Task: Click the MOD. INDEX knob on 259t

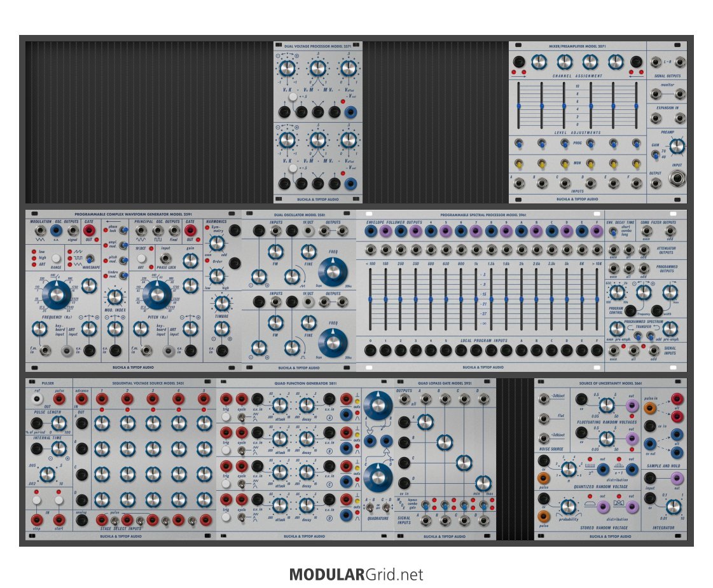Action: (x=115, y=297)
